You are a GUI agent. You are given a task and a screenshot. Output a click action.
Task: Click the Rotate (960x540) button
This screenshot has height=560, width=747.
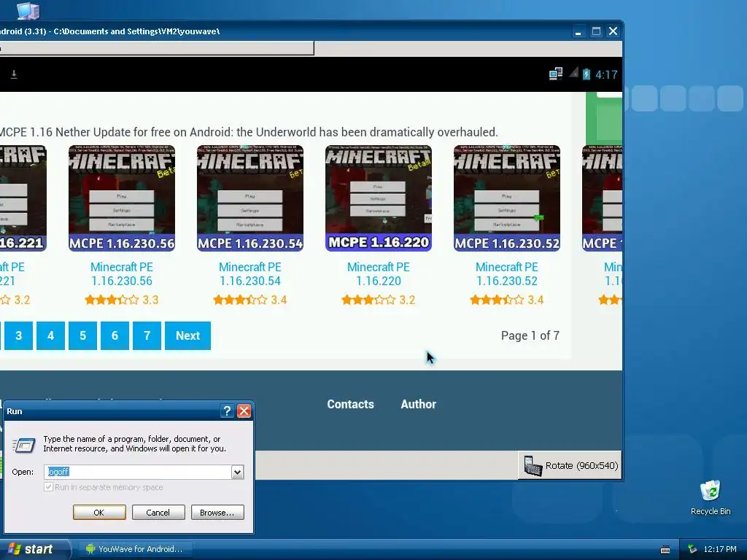point(570,465)
